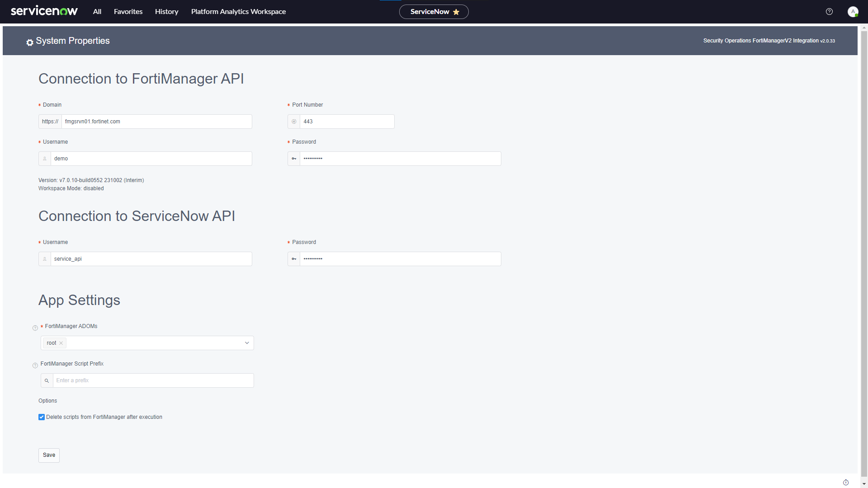Screen dimensions: 868x488
Task: Click the user icon beside the demo username
Action: (44, 159)
